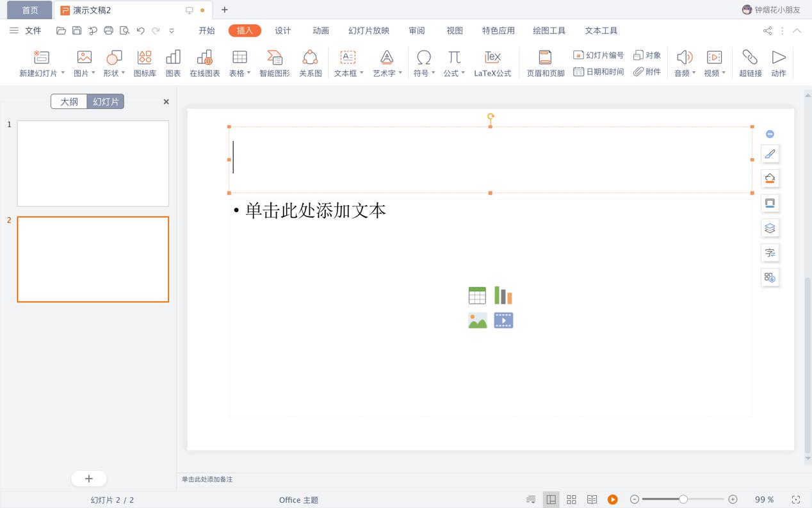Click the Office 主题 theme label
Screen dimensions: 812x508
(298, 500)
